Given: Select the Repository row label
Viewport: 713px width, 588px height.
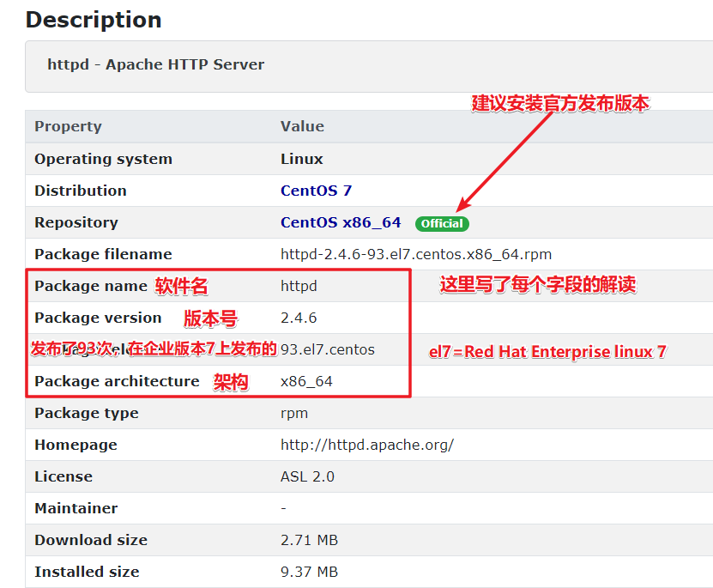Looking at the screenshot, I should coord(76,223).
